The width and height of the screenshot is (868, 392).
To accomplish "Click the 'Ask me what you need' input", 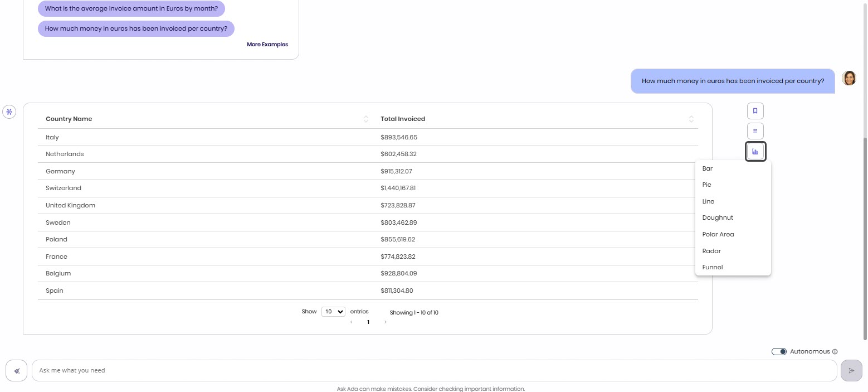I will pyautogui.click(x=433, y=371).
